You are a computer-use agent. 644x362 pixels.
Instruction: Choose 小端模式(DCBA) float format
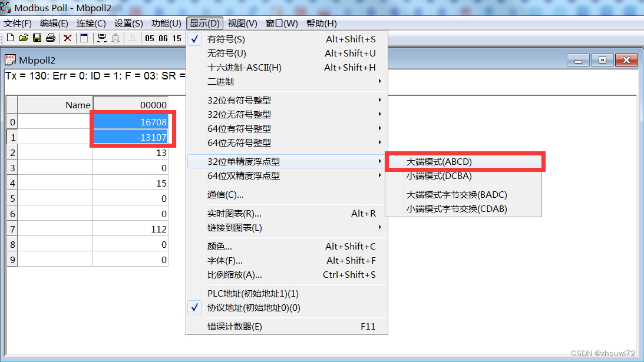464,175
